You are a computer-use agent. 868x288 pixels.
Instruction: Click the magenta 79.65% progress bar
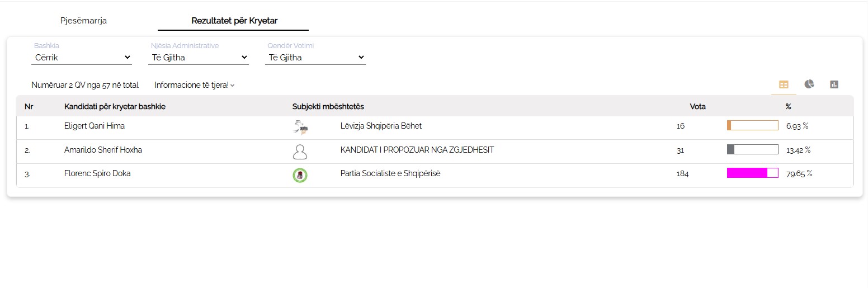(752, 173)
